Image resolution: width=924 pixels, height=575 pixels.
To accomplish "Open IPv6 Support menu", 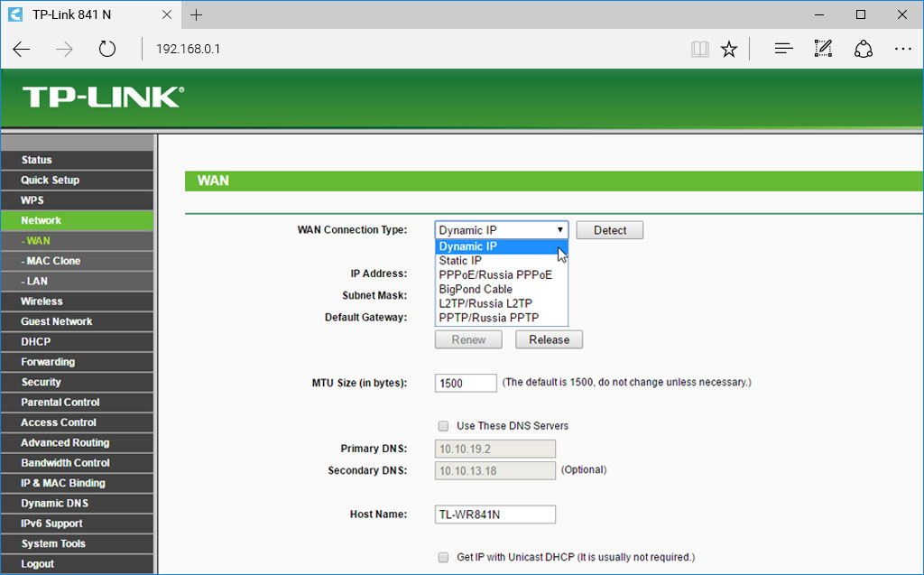I will click(78, 524).
